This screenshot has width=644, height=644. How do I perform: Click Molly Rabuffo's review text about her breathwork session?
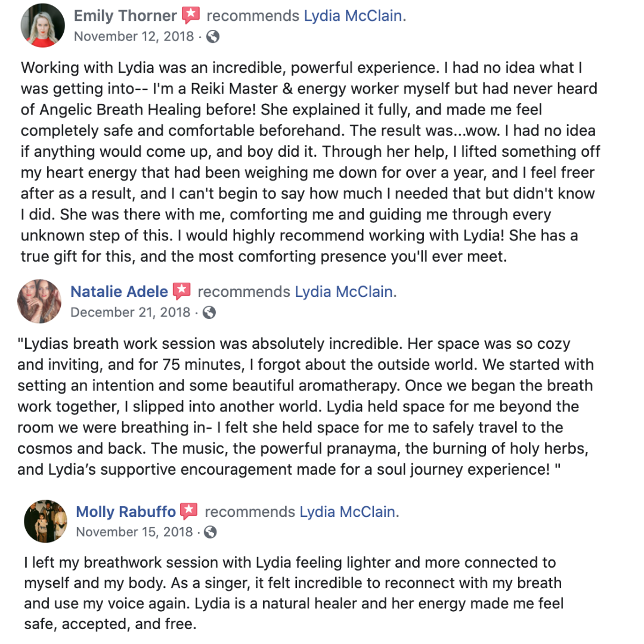tap(292, 593)
